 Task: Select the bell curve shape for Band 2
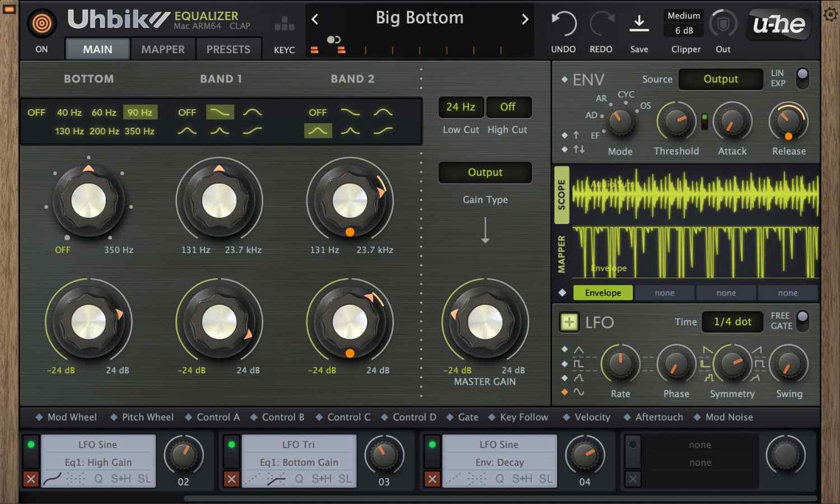click(x=318, y=131)
